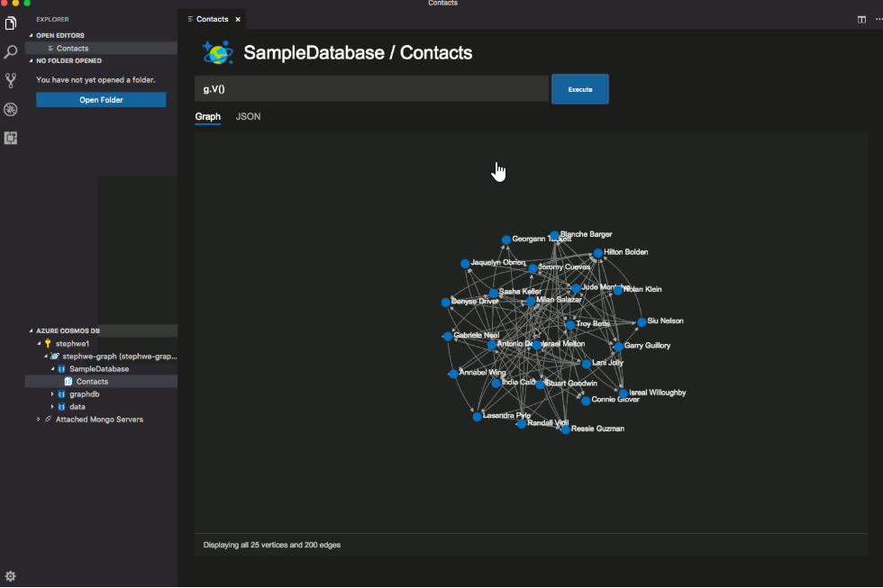Open the editor more actions ellipsis
This screenshot has width=883, height=588.
coord(878,19)
